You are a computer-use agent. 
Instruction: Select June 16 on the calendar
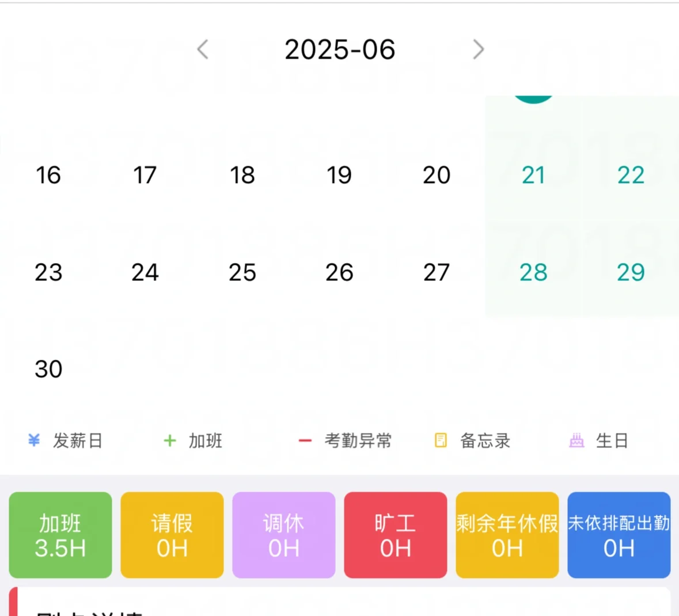click(x=48, y=175)
